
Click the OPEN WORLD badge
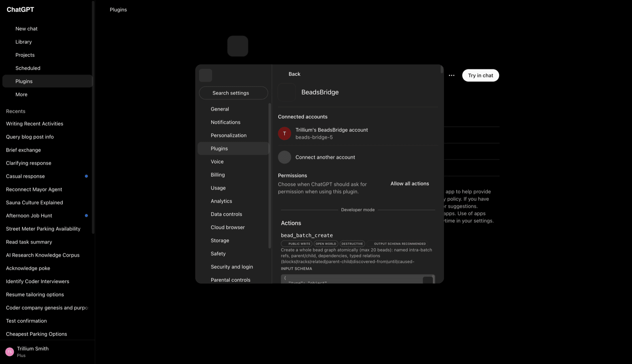pos(326,244)
